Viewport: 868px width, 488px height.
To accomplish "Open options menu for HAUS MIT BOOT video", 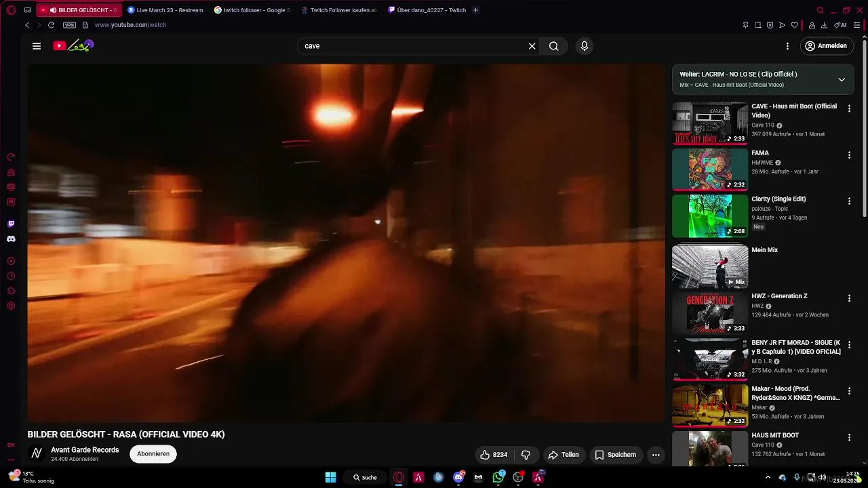I will click(849, 437).
